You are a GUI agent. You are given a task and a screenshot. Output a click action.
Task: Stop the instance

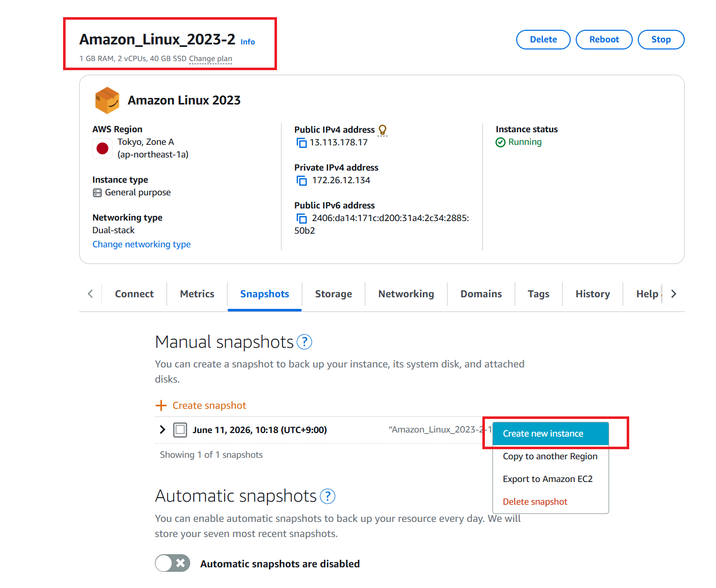[x=661, y=39]
